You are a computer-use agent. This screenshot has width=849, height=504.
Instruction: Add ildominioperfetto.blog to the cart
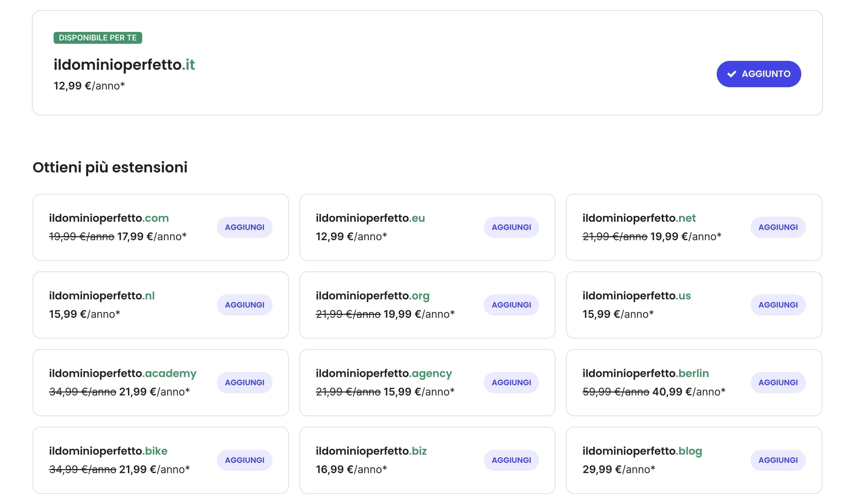click(x=777, y=460)
